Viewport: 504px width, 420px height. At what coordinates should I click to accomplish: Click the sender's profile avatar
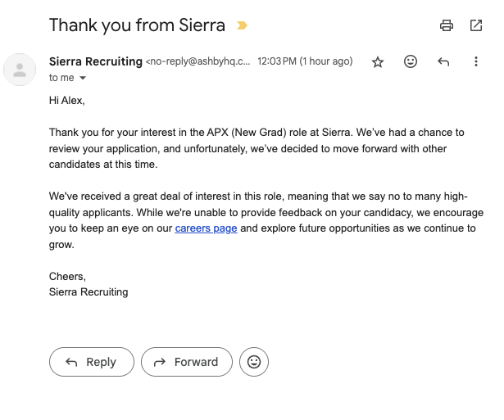(20, 69)
